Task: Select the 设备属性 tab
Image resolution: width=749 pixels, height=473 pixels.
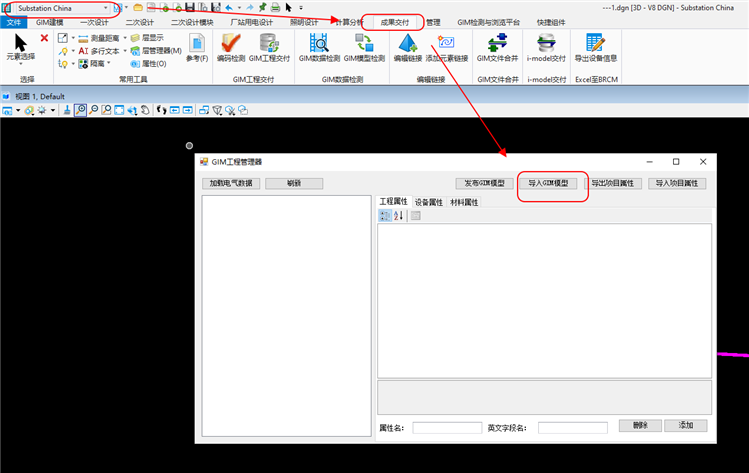Action: (428, 202)
